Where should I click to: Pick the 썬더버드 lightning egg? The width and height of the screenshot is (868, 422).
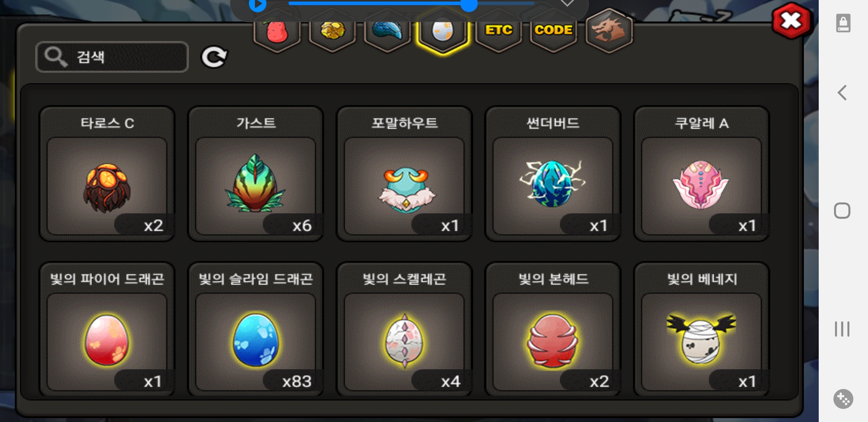(553, 174)
